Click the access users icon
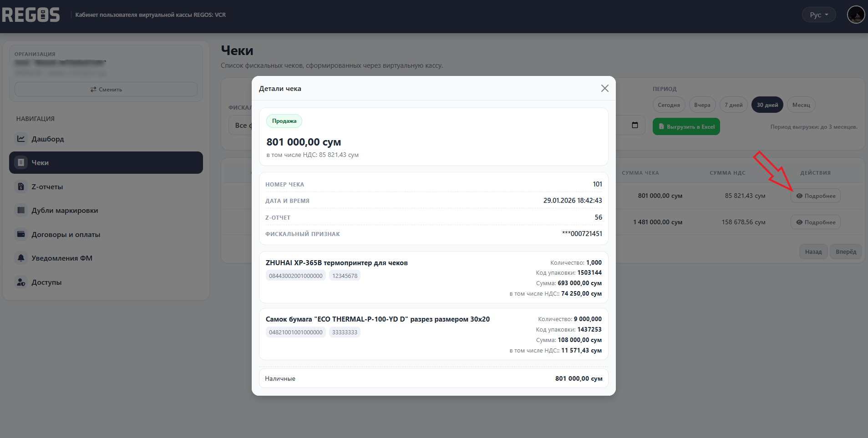This screenshot has width=868, height=438. (x=21, y=282)
